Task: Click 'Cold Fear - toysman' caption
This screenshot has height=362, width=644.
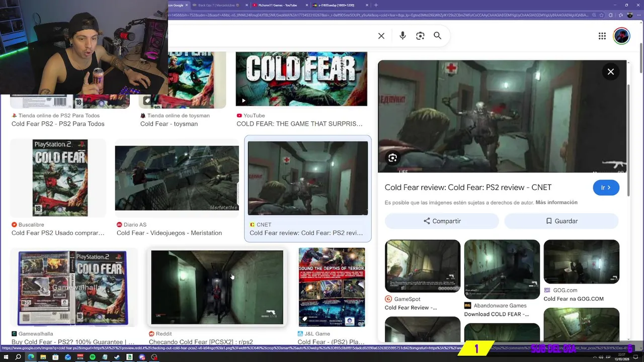Action: click(x=169, y=124)
